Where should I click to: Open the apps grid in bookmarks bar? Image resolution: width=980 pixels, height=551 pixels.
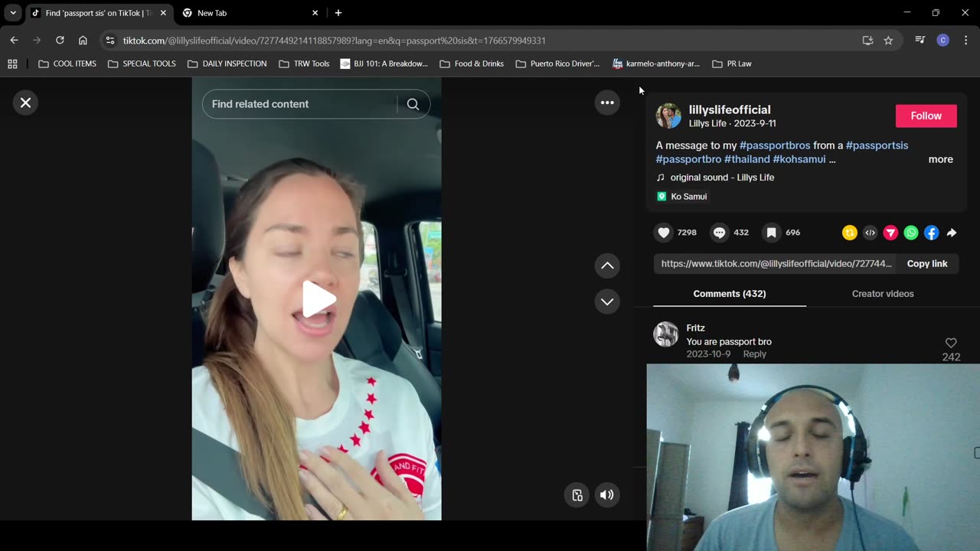[12, 64]
